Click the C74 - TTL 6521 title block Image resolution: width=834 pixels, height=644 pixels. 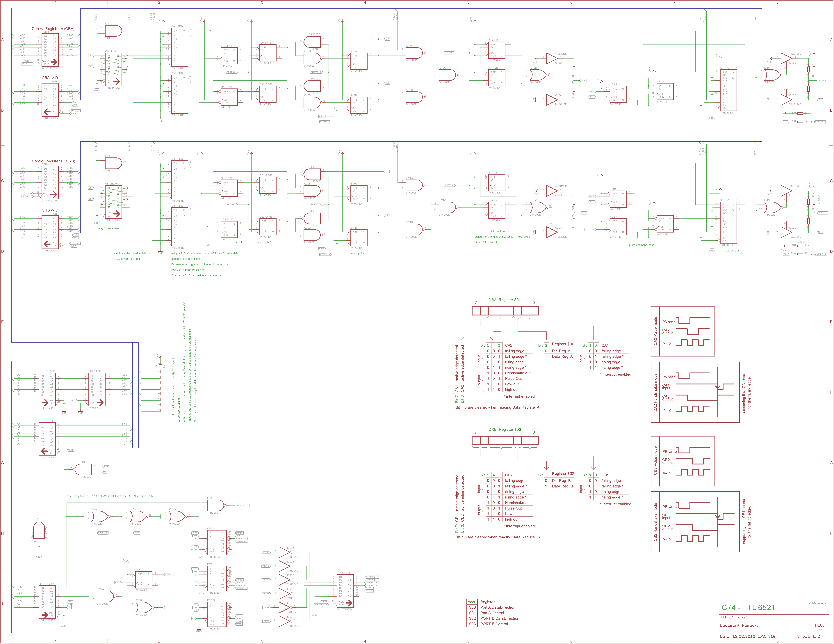pyautogui.click(x=748, y=607)
